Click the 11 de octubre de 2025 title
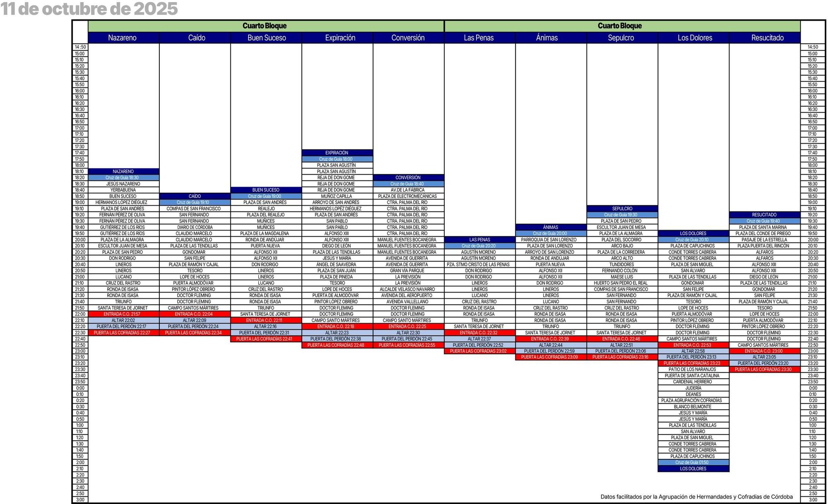The height and width of the screenshot is (504, 828). (89, 9)
